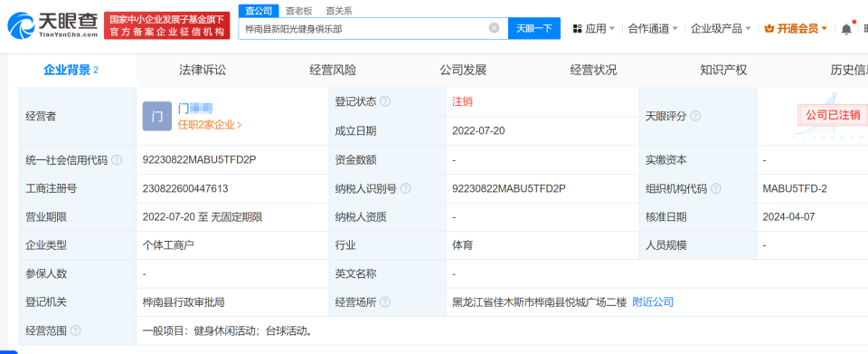Click the 个体工商户 enterprise type value
Viewport: 868px width, 354px height.
pyautogui.click(x=168, y=244)
